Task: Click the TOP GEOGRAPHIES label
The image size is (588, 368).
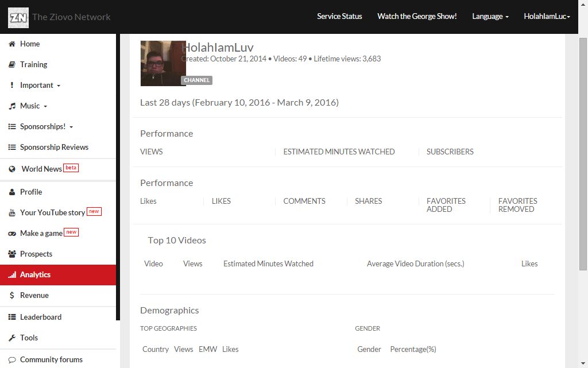Action: coord(168,328)
